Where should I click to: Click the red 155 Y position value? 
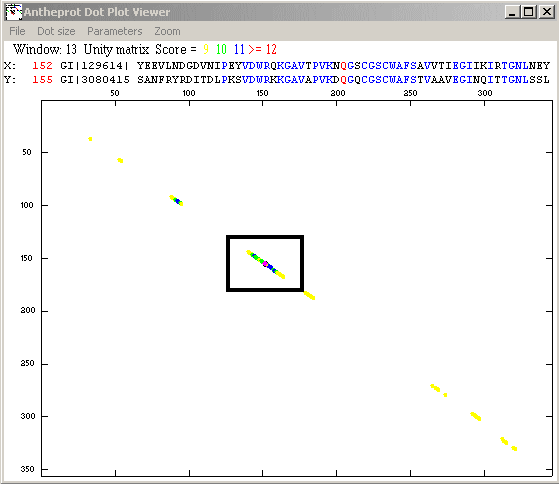(42, 79)
